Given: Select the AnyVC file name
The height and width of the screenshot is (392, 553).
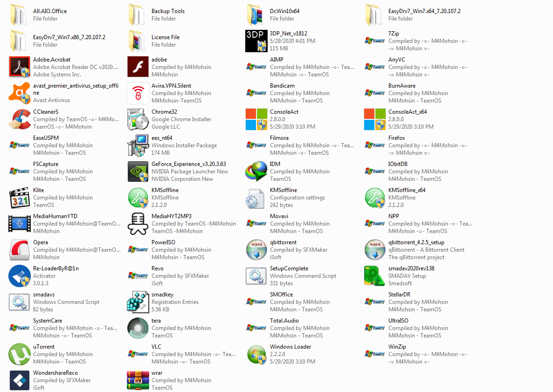Looking at the screenshot, I should [x=397, y=60].
